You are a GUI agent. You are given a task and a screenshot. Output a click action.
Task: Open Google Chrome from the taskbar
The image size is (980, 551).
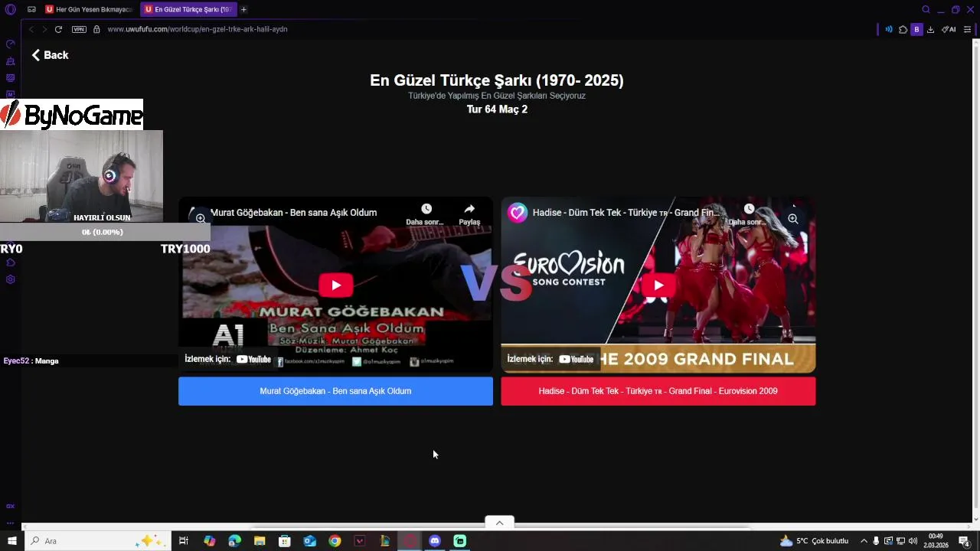tap(335, 541)
